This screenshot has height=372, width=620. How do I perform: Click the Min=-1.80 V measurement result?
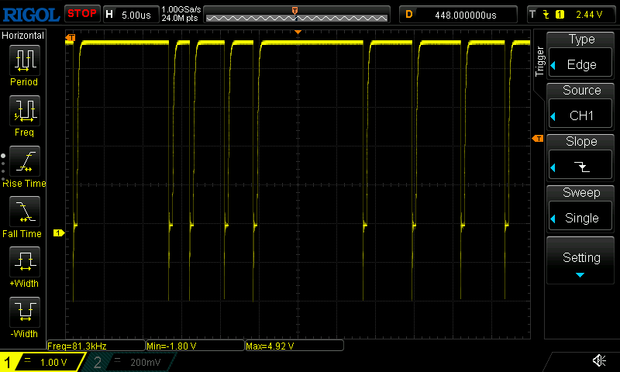[x=195, y=346]
